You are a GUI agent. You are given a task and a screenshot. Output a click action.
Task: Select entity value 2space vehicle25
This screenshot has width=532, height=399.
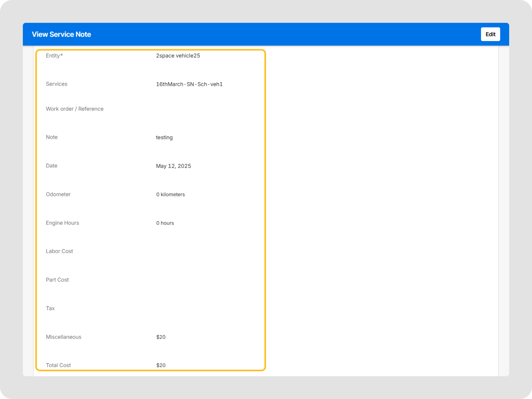[178, 56]
